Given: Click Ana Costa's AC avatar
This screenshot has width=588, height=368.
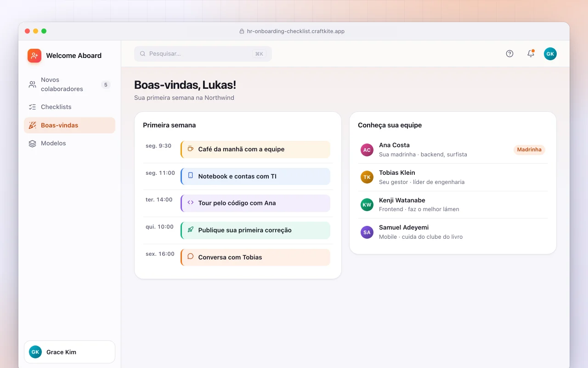Looking at the screenshot, I should [367, 150].
